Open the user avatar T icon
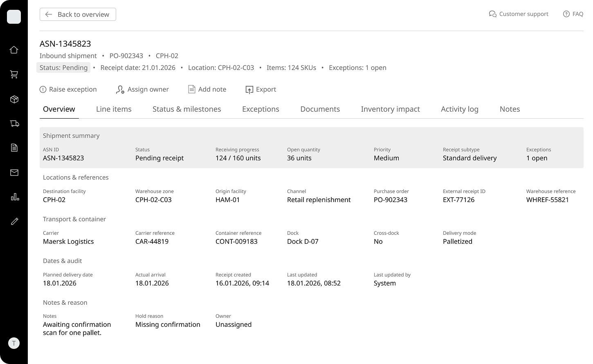Screen dimensions: 593x364 pos(14,343)
